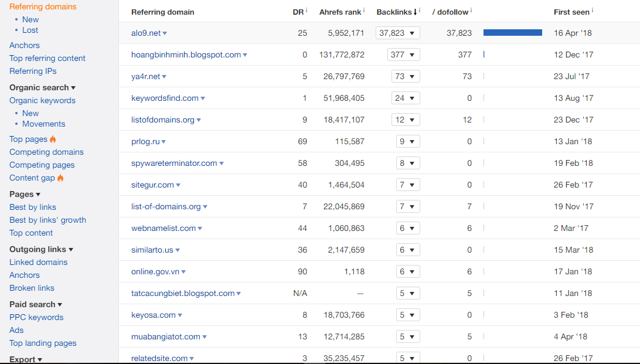
Task: Click the info icon next to dofollow
Action: 471,10
